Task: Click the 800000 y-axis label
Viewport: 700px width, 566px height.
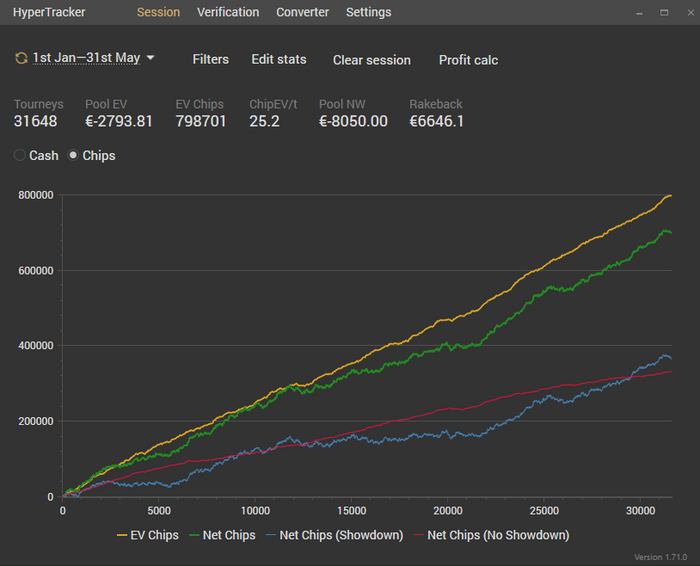Action: 36,195
